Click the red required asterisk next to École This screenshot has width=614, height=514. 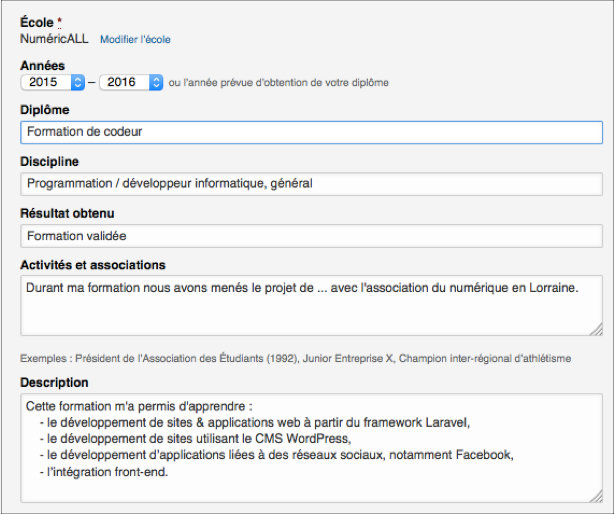tap(59, 21)
